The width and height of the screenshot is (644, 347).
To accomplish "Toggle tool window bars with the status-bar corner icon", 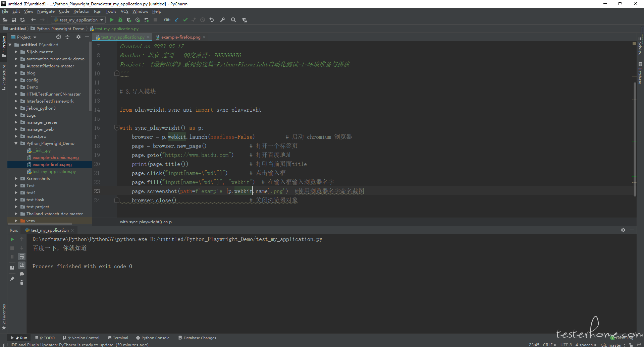I will click(x=5, y=345).
